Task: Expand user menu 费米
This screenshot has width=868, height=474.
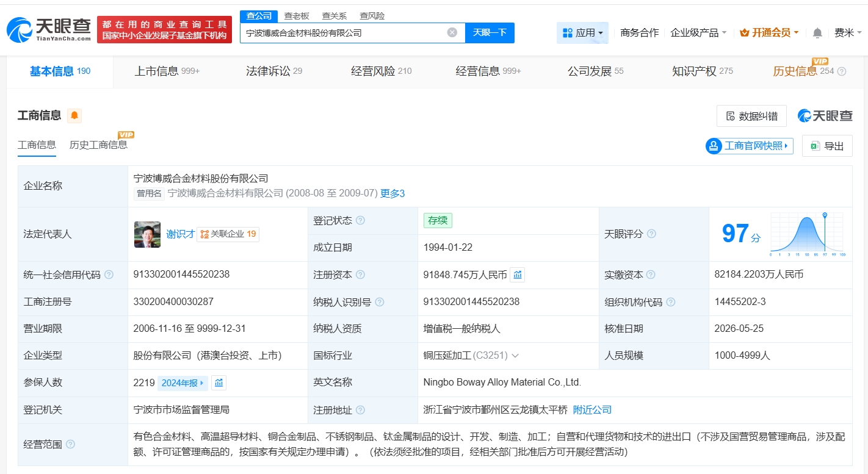Action: tap(848, 33)
